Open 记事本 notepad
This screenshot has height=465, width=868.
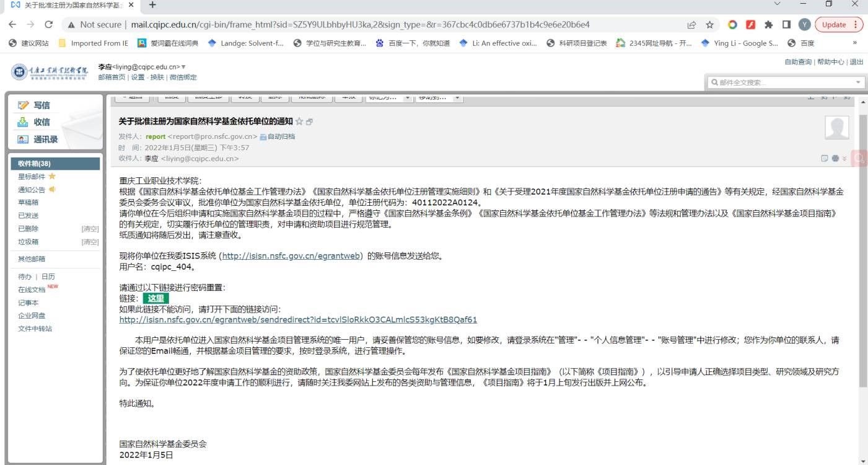point(28,303)
